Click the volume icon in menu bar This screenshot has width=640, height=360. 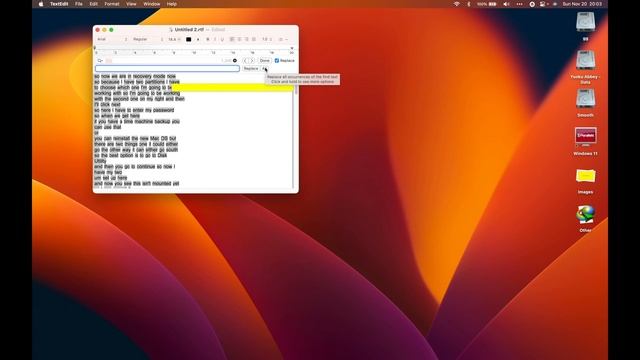506,4
